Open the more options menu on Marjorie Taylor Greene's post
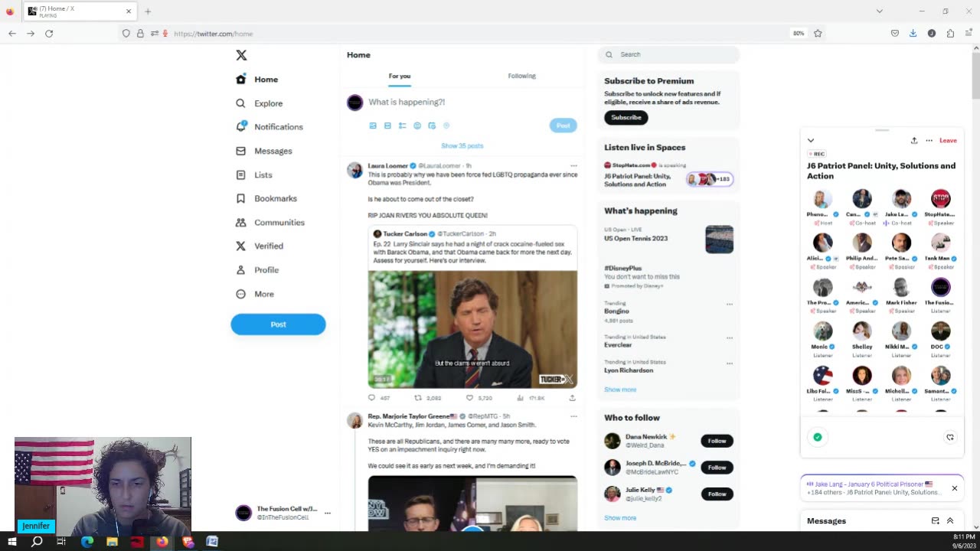Image resolution: width=980 pixels, height=551 pixels. [573, 416]
